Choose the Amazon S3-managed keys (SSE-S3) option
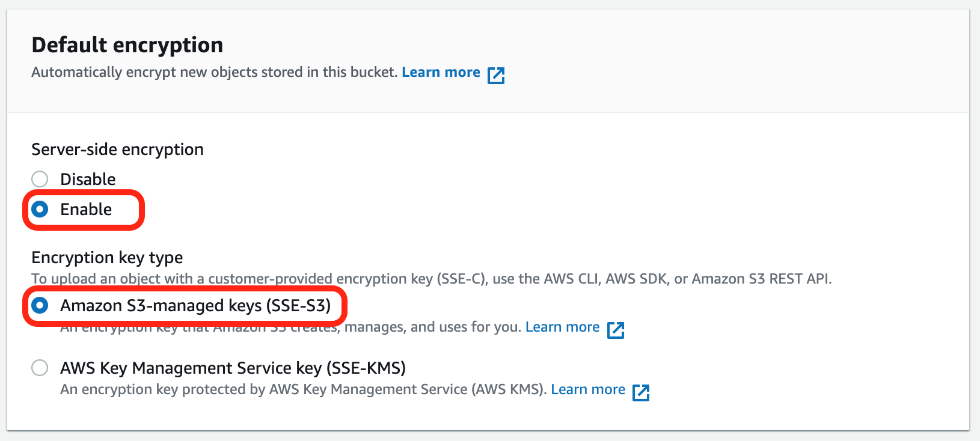Screen dimensions: 980x441 [x=39, y=306]
